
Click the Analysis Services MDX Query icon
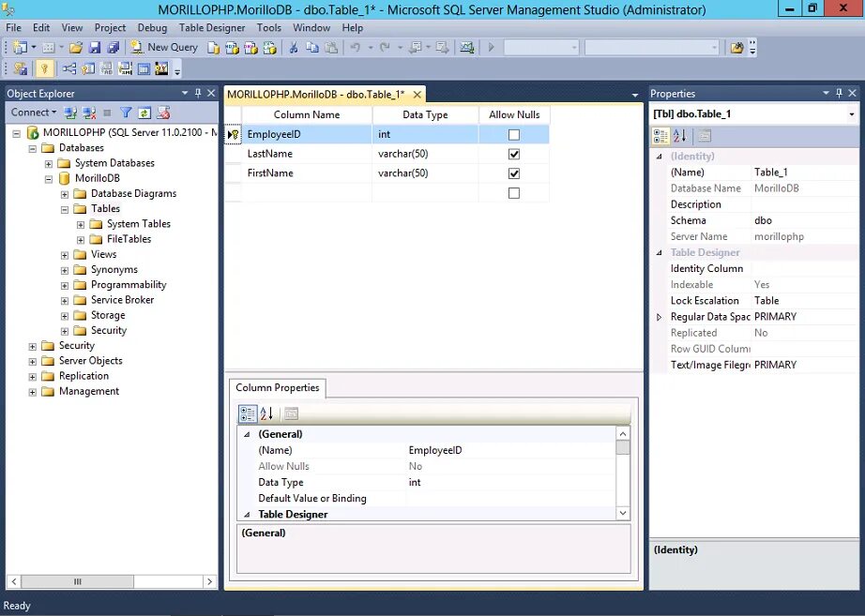point(233,48)
